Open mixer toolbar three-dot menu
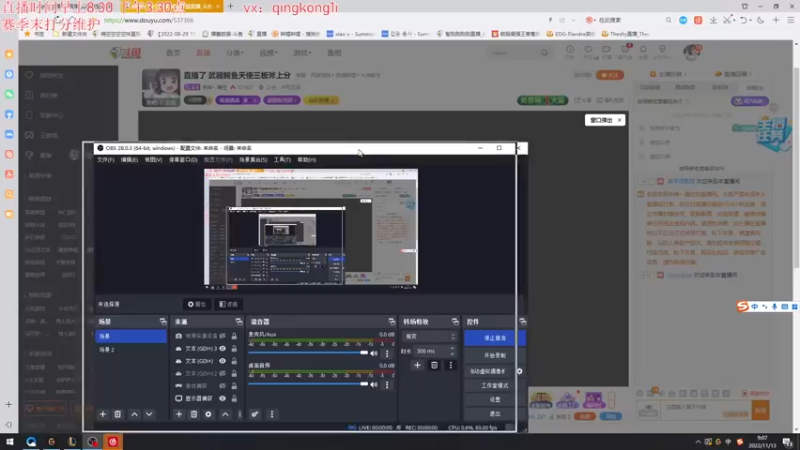800x450 pixels. (271, 414)
